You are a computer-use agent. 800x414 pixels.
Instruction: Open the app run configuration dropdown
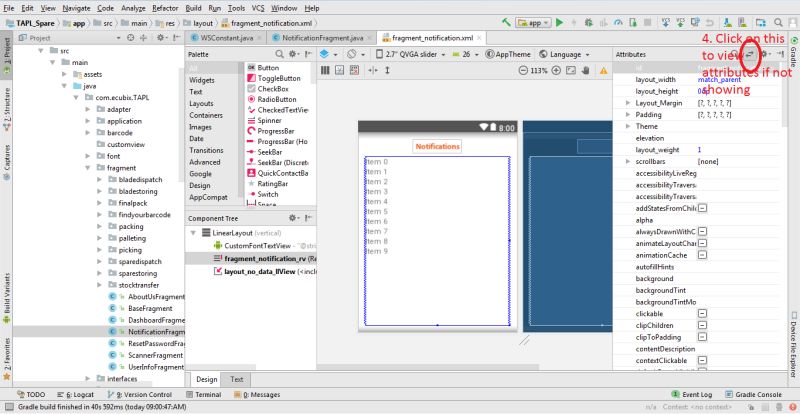click(x=534, y=23)
